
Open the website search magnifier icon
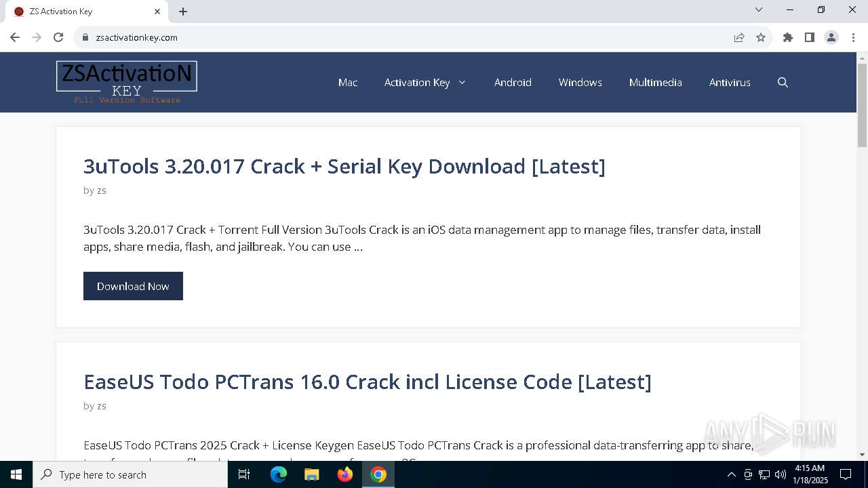[783, 82]
